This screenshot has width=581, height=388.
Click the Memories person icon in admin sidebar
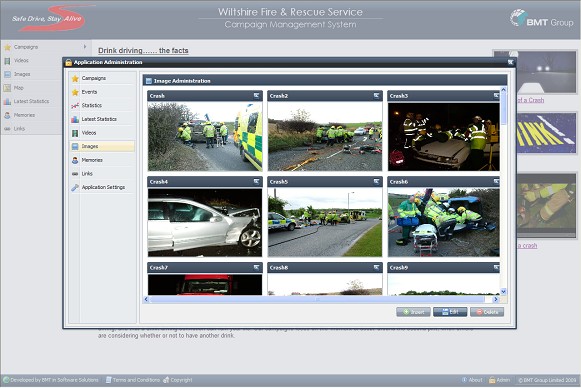[x=75, y=160]
